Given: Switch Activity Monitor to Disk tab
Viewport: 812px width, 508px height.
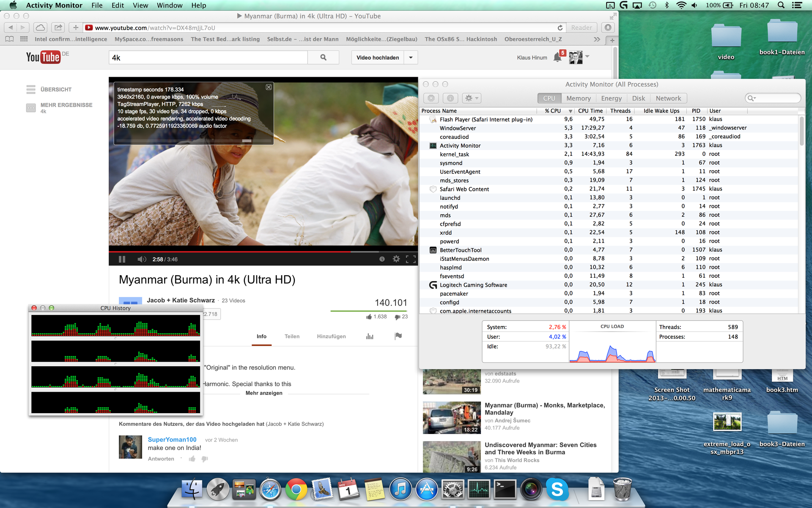Looking at the screenshot, I should [638, 98].
